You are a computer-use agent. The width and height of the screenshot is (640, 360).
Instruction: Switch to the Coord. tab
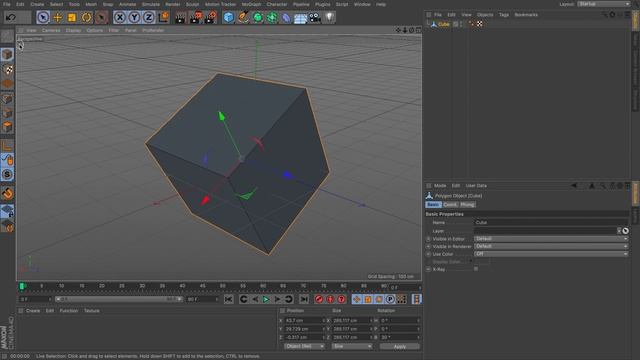coord(450,204)
